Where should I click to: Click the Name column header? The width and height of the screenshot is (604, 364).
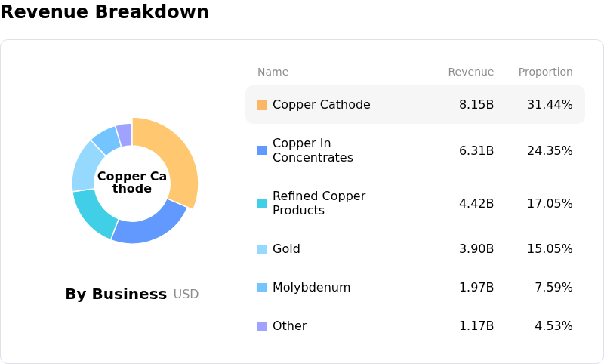273,72
